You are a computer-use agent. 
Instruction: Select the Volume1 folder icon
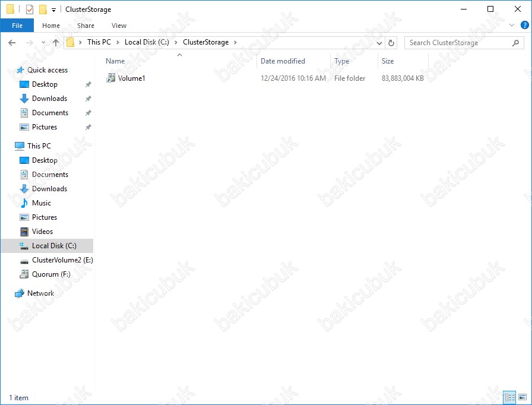[x=110, y=78]
